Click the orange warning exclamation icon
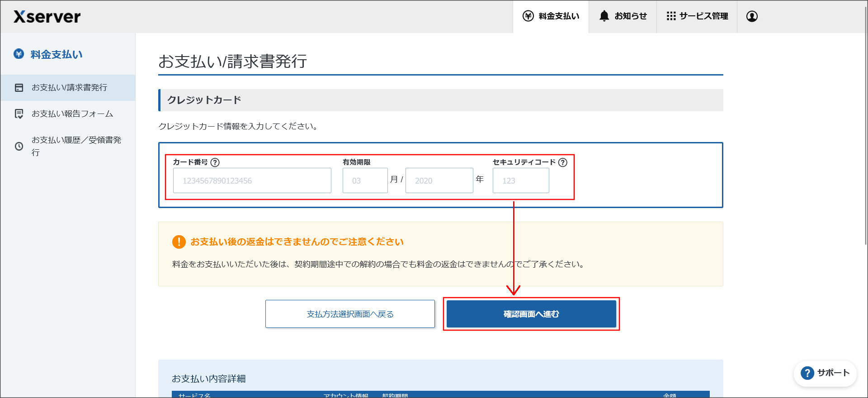The image size is (868, 398). 179,242
